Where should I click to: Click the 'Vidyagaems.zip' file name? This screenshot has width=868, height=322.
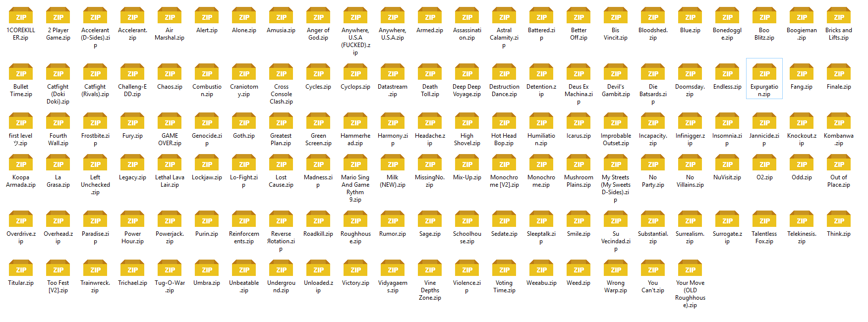tap(393, 286)
